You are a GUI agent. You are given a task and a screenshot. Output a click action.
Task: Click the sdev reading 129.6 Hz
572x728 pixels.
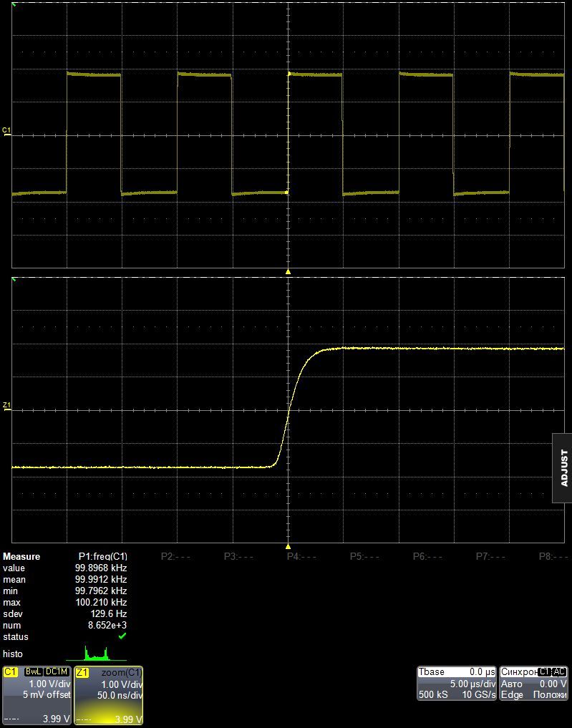108,613
